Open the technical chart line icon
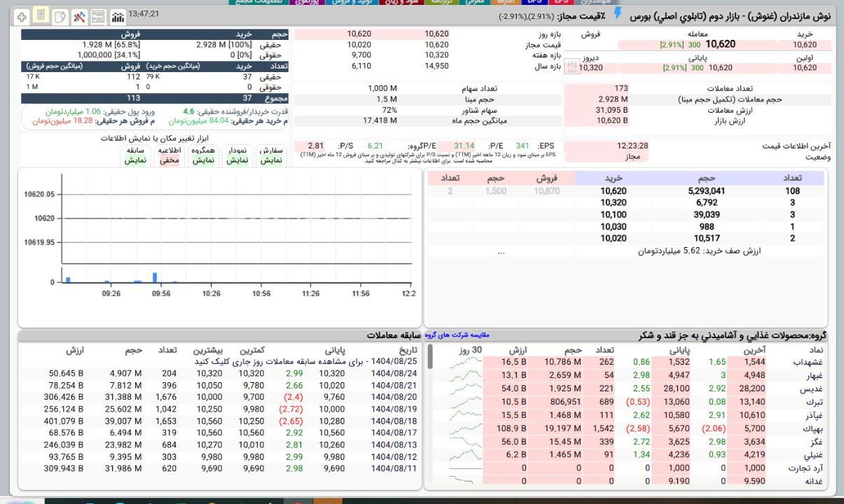Screen dimensions: 844x504 79,15
